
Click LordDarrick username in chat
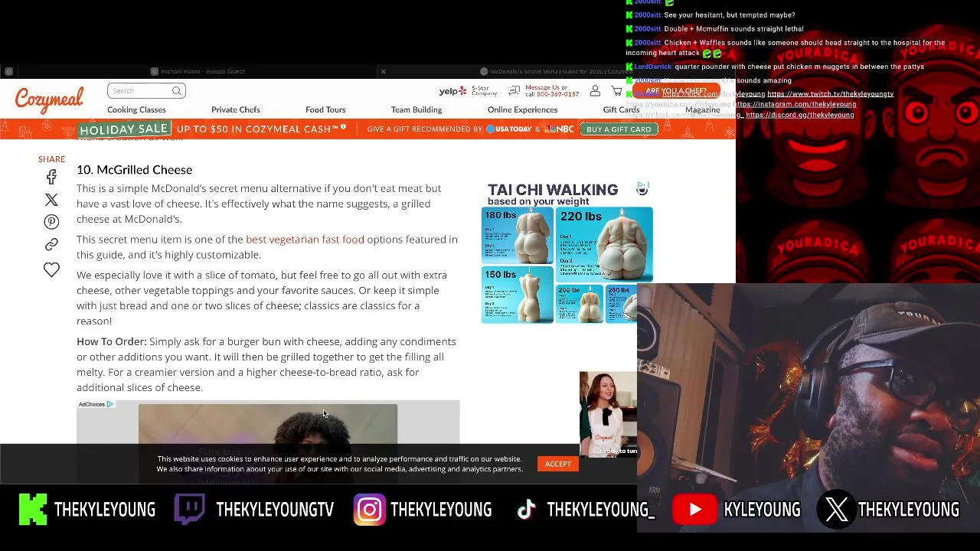(652, 67)
